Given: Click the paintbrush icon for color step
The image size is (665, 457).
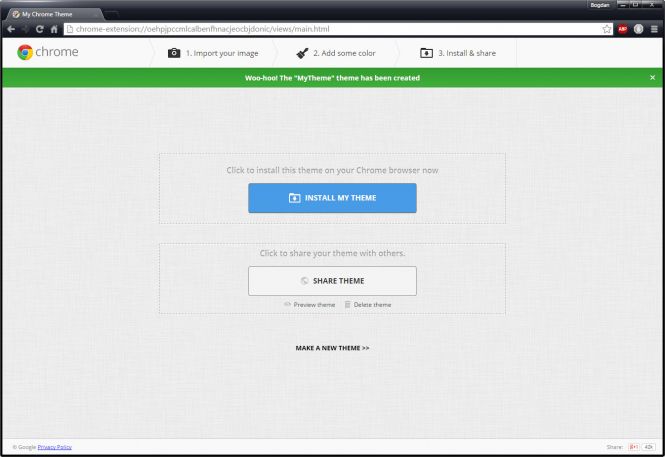Looking at the screenshot, I should tap(302, 53).
